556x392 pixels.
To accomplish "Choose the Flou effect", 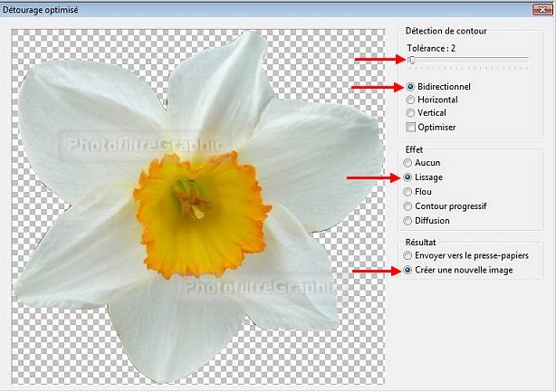I will [x=409, y=192].
